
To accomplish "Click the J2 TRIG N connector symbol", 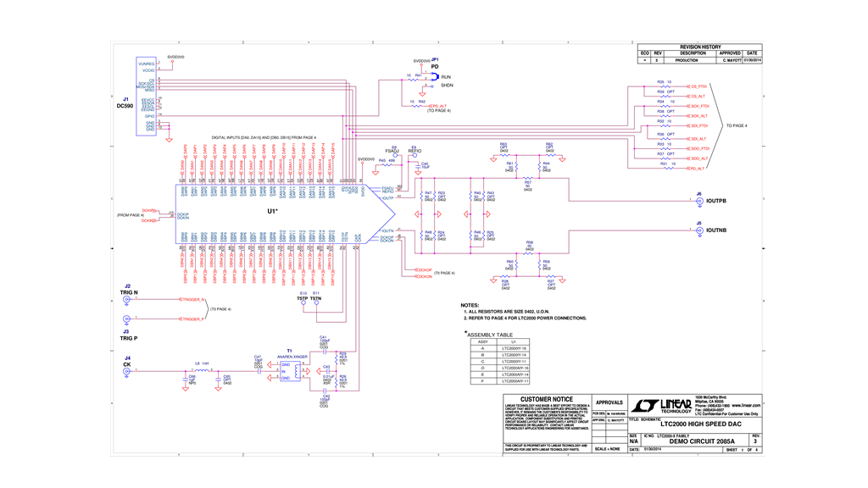I will pos(128,300).
